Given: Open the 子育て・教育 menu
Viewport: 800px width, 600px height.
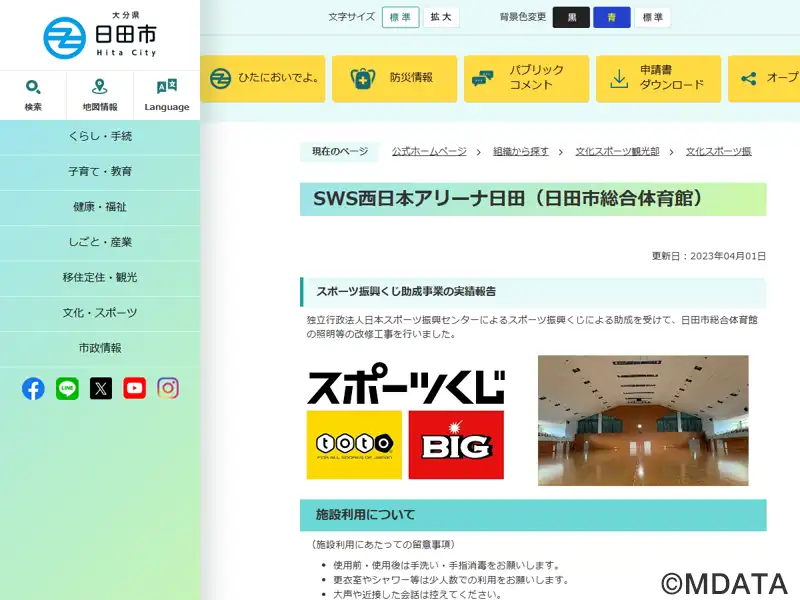Looking at the screenshot, I should tap(100, 172).
